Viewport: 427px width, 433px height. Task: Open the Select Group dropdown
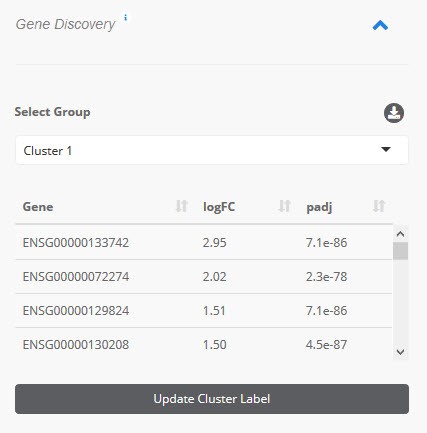point(212,150)
